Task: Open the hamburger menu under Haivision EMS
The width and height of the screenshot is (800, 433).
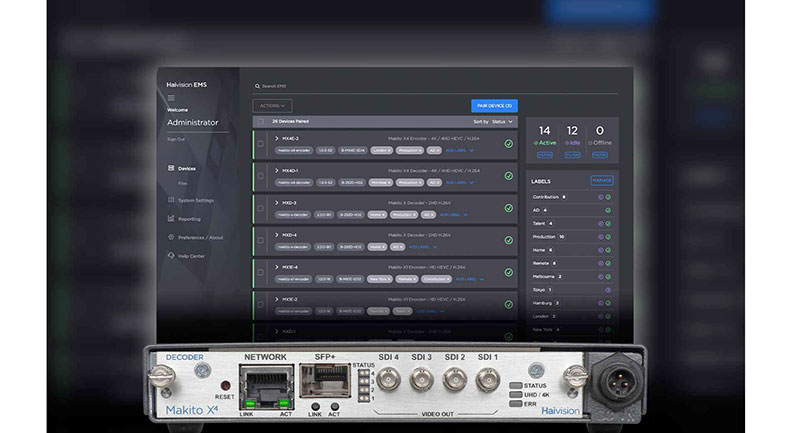Action: click(171, 98)
